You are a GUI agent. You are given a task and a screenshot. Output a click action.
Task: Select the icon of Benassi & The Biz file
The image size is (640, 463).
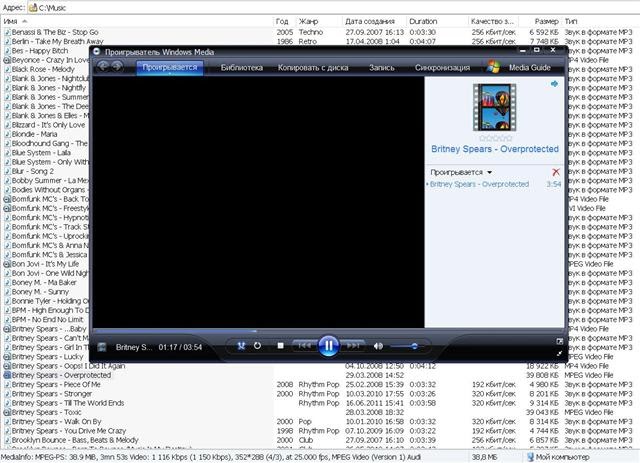(x=7, y=32)
